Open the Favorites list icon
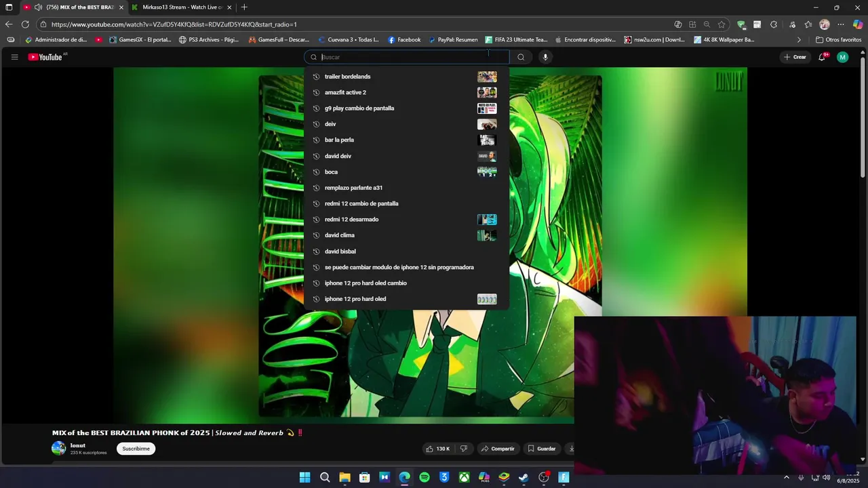 tap(808, 24)
